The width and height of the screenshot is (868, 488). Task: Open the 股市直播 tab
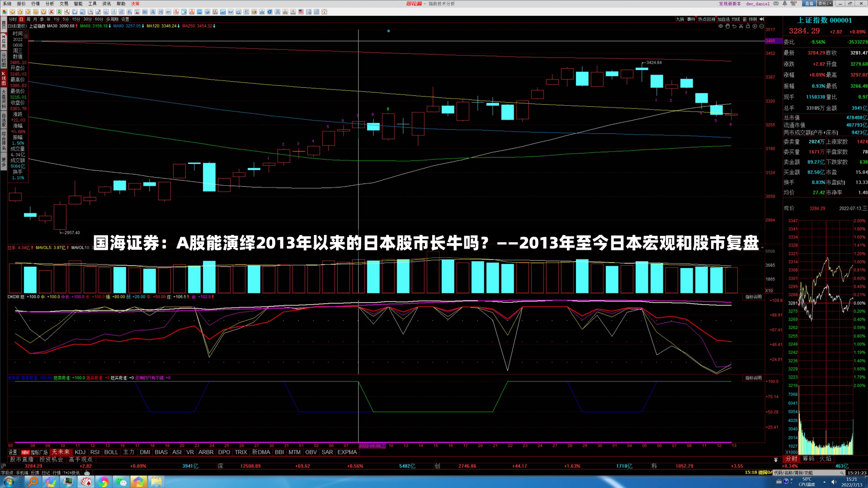(22, 459)
